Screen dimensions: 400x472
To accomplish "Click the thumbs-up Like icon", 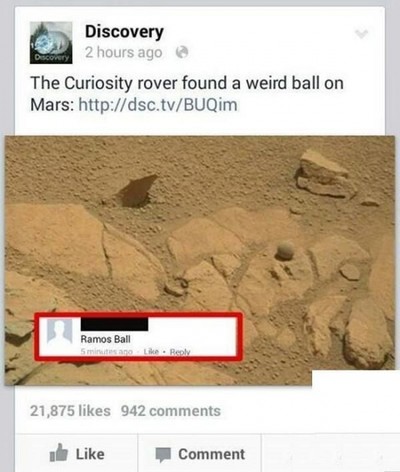I will point(59,452).
